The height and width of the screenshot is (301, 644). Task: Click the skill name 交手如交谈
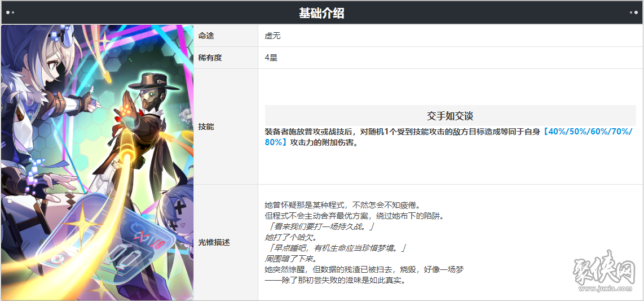tap(450, 116)
